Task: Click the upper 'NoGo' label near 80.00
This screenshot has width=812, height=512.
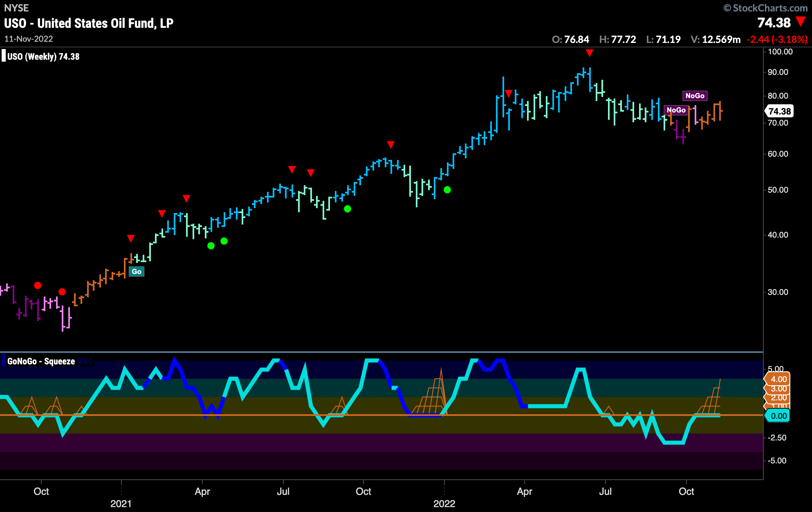Action: click(x=695, y=96)
